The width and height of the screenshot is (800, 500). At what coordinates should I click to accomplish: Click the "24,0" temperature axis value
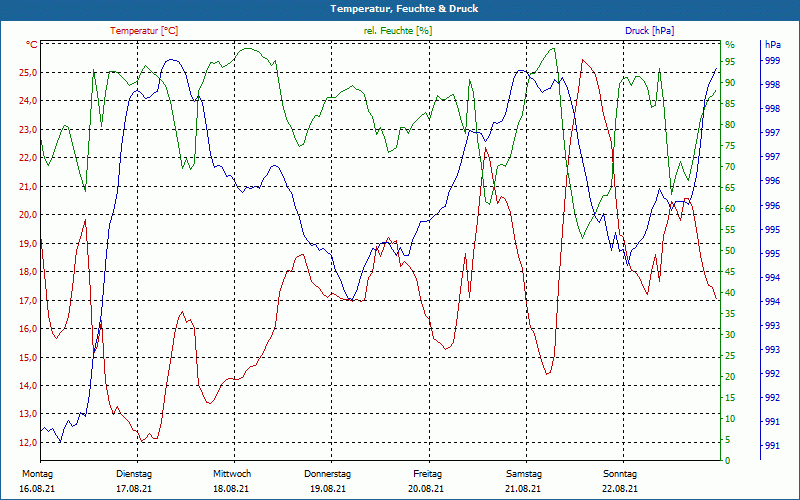[28, 101]
